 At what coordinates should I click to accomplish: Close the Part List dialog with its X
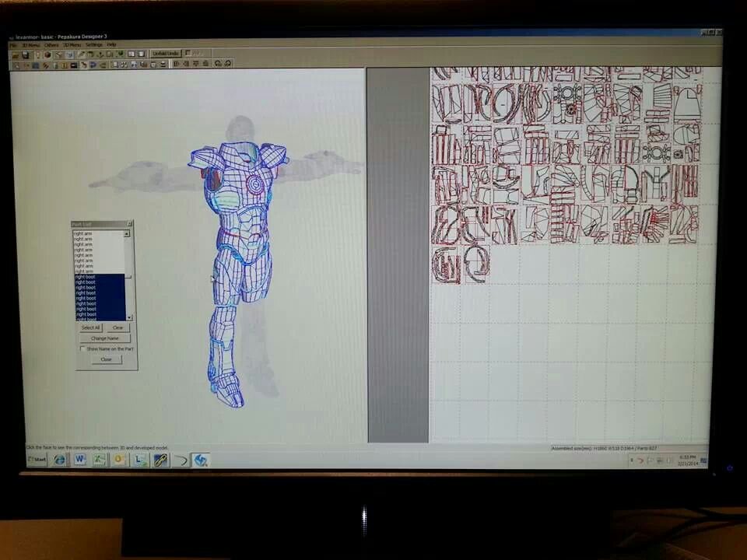(129, 224)
